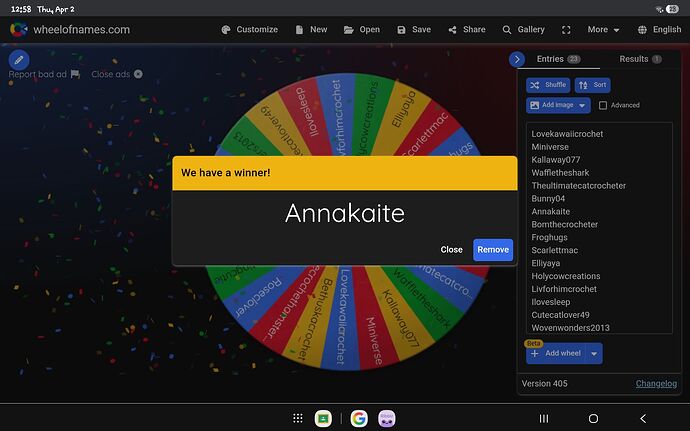The width and height of the screenshot is (690, 431).
Task: Close ads using the X icon
Action: click(138, 74)
